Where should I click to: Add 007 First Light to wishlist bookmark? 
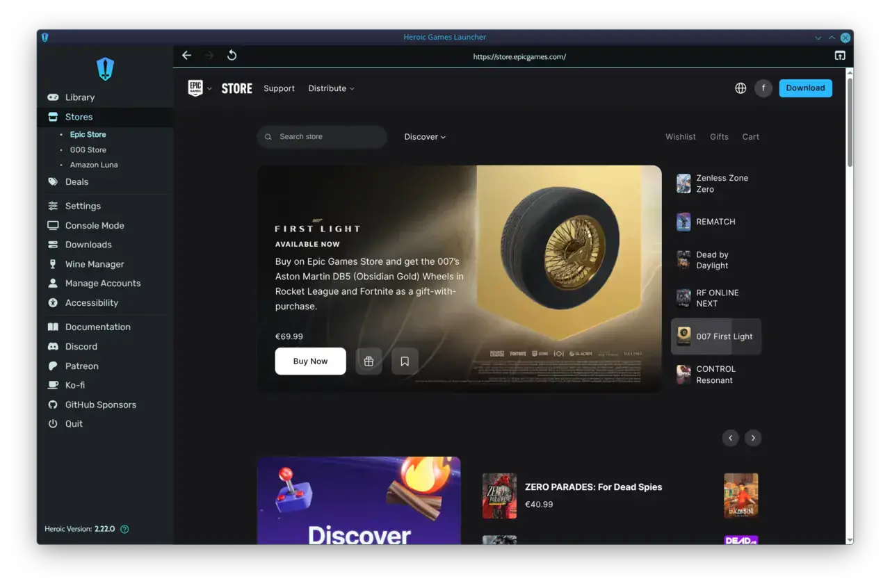(405, 361)
